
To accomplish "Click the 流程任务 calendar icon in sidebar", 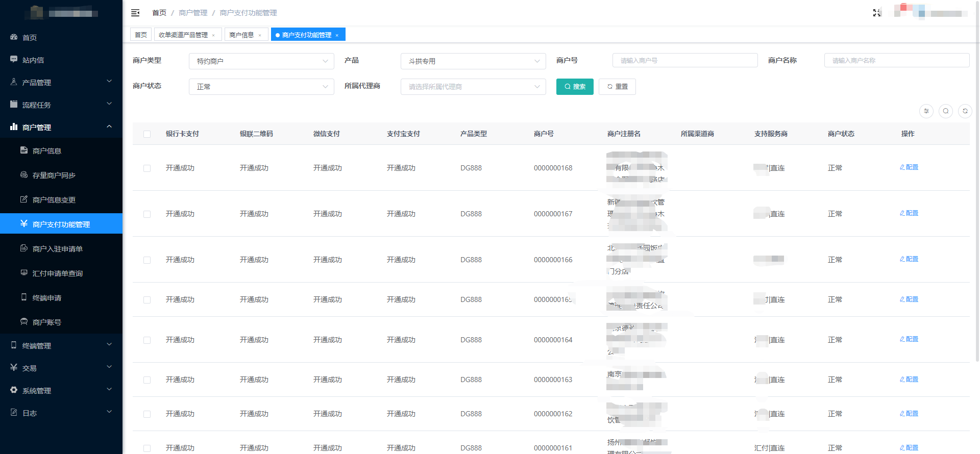I will 14,104.
